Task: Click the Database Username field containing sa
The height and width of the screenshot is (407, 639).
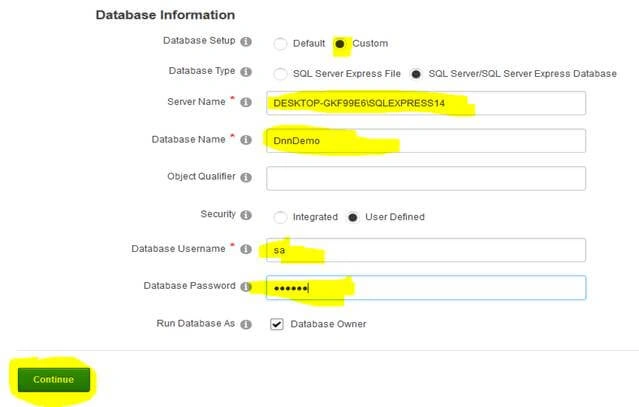Action: [426, 250]
